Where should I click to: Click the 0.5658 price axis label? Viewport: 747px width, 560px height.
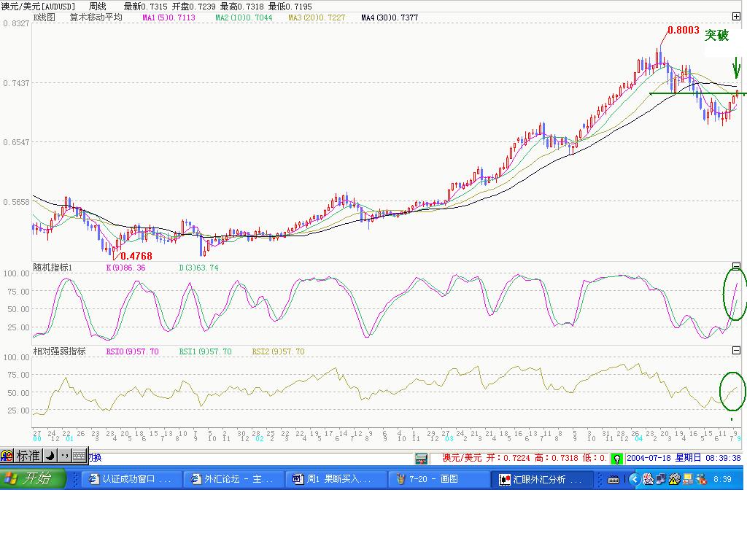[x=16, y=202]
